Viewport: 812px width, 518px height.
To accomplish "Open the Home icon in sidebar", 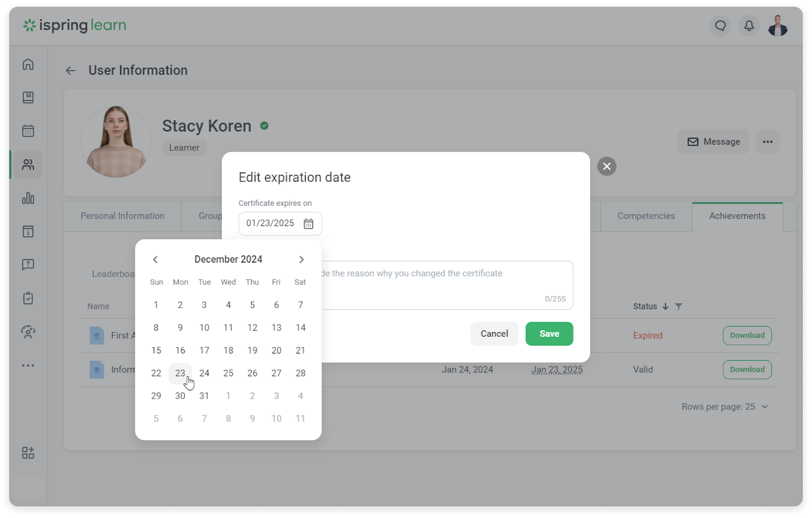I will [28, 64].
